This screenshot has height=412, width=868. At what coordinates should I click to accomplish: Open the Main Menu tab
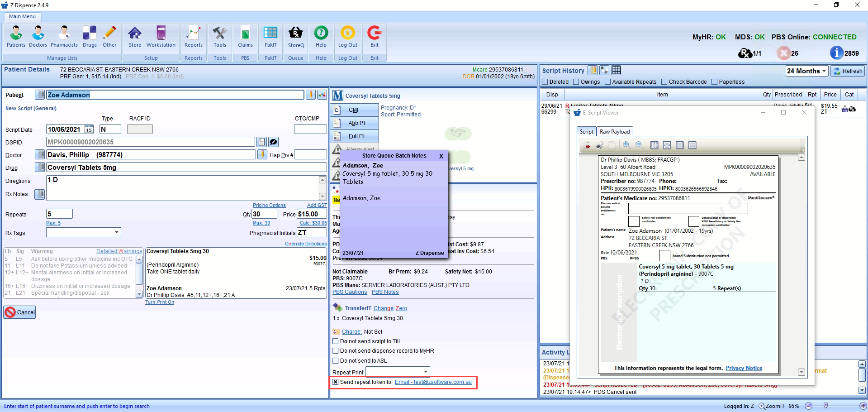(x=22, y=16)
